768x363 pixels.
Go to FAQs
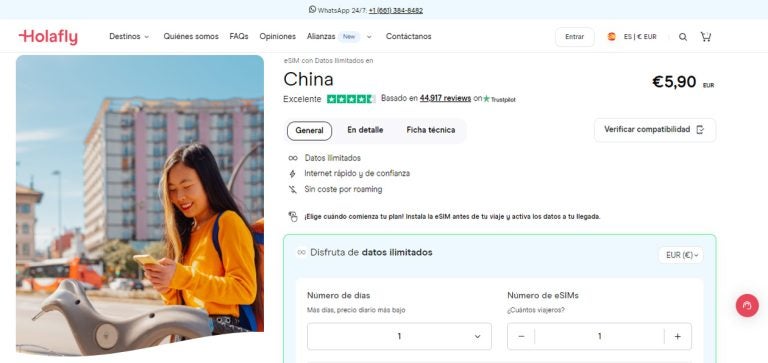[239, 37]
